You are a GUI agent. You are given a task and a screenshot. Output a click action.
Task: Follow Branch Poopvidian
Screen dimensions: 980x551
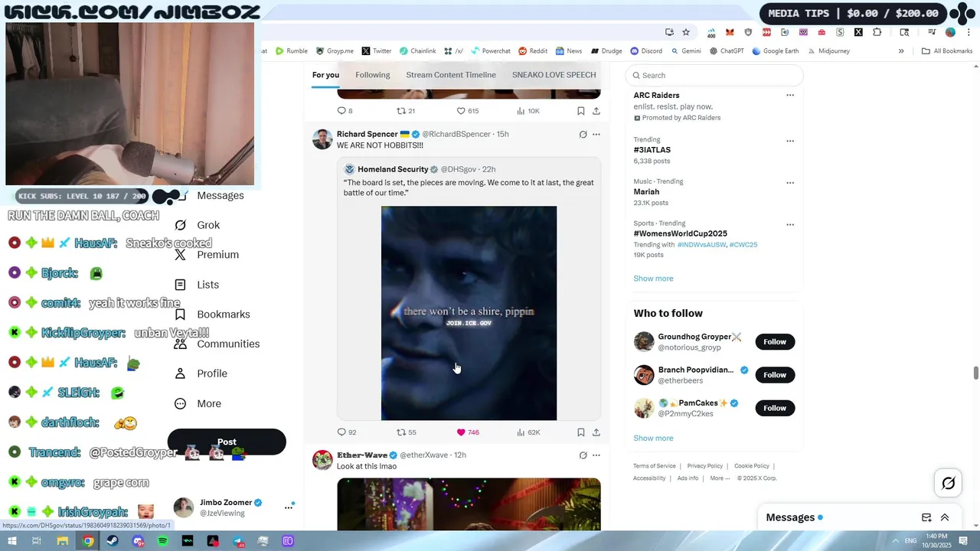pos(775,375)
